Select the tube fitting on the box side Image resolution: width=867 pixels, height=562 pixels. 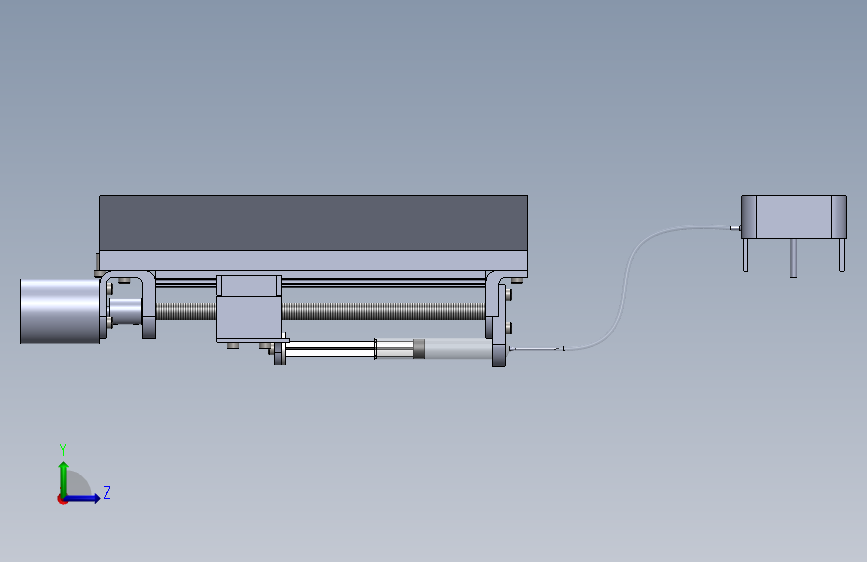click(735, 227)
